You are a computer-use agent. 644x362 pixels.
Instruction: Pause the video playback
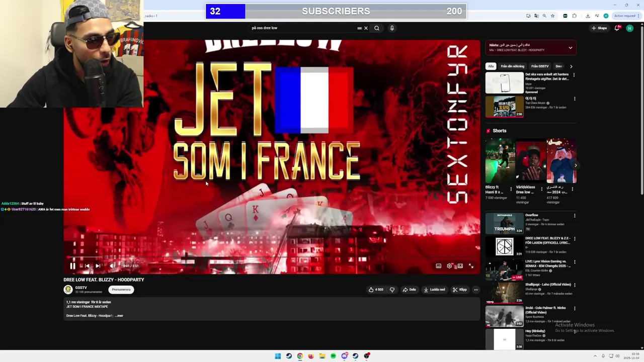[72, 266]
